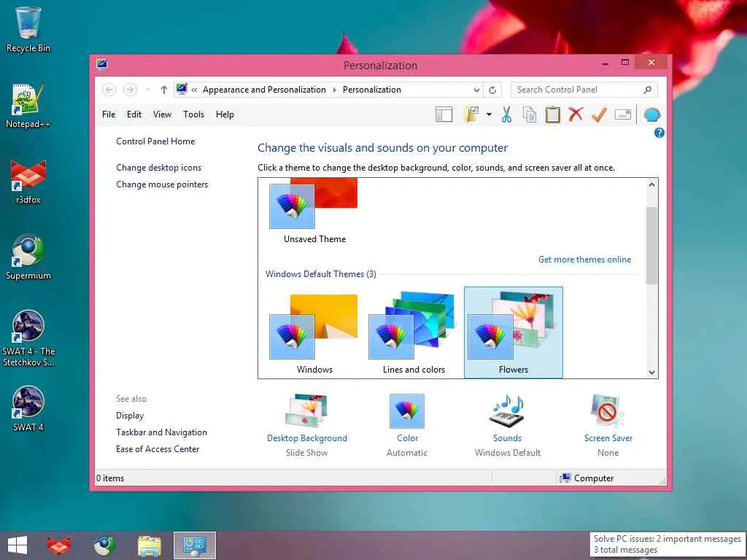Select the Unsaved Theme thumbnail
The width and height of the screenshot is (747, 560).
[314, 211]
